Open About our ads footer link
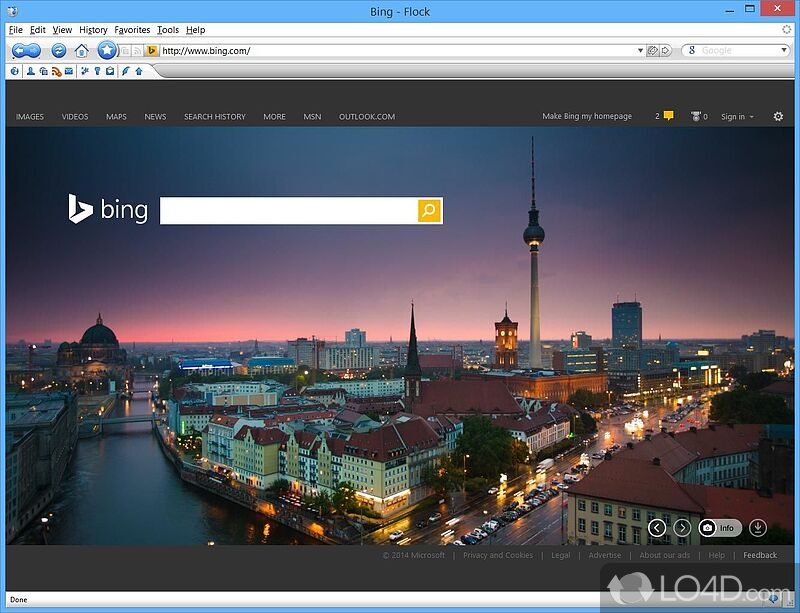 pos(665,555)
